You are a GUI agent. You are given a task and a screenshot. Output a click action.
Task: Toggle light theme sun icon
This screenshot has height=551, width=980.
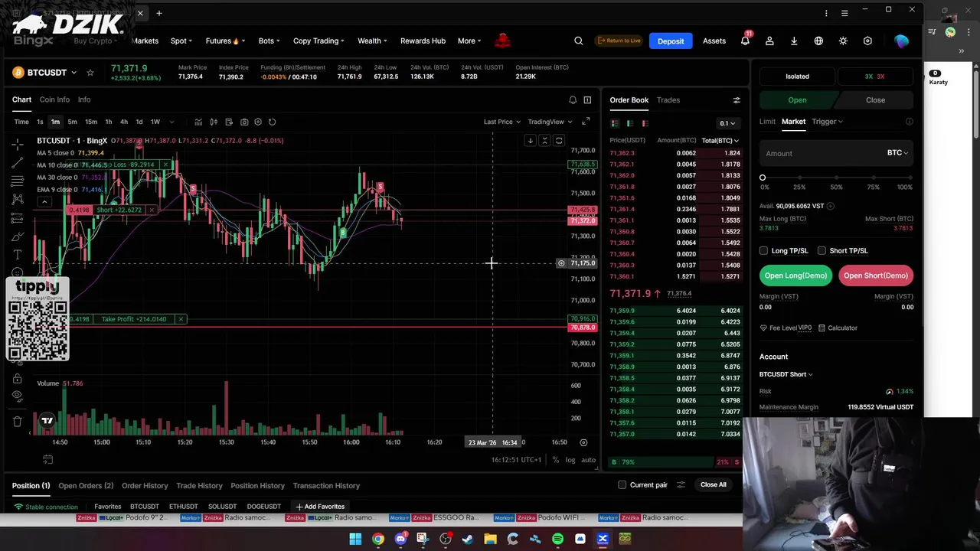843,41
